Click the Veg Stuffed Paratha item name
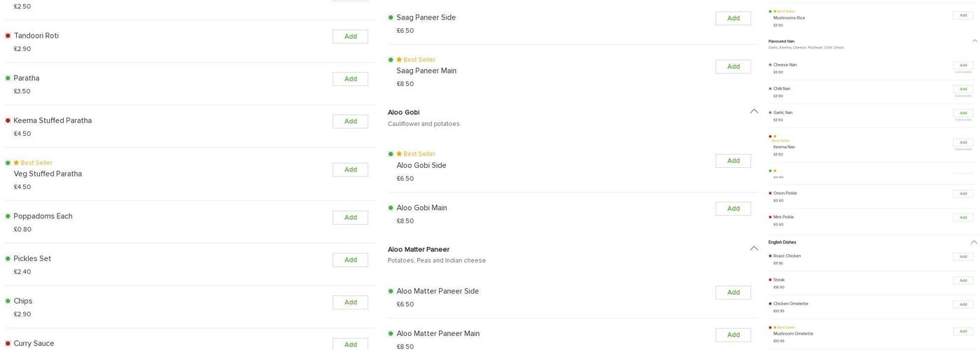 (x=48, y=174)
